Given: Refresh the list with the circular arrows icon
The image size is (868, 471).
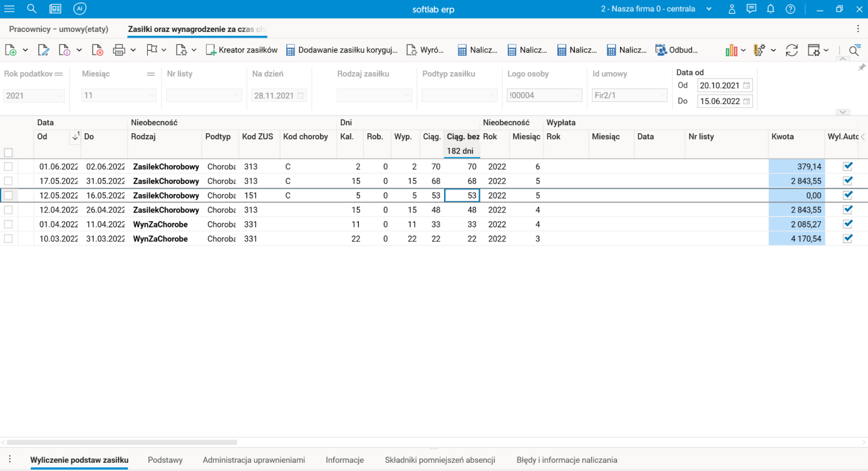Looking at the screenshot, I should (x=792, y=50).
